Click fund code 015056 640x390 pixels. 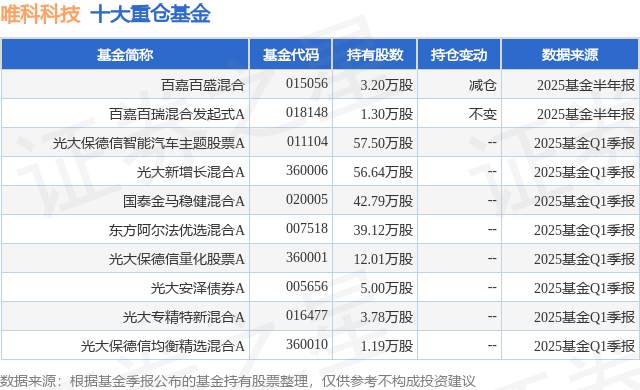(307, 83)
